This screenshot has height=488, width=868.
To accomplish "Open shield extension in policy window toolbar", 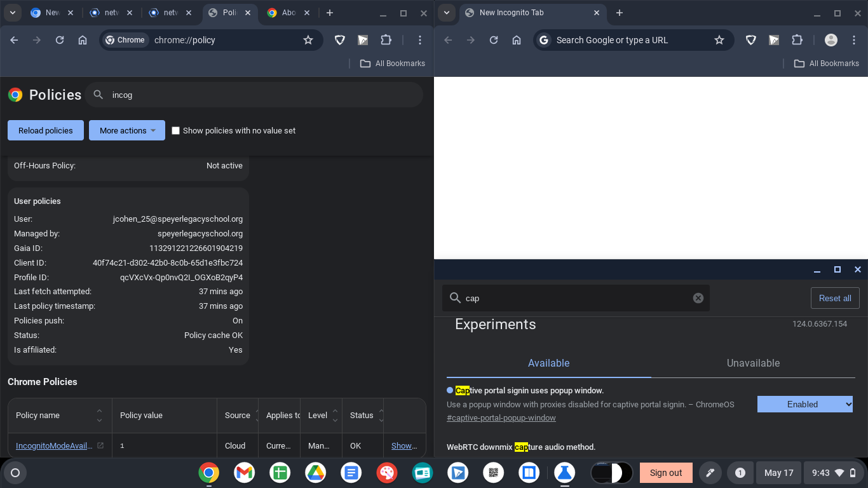I will [340, 40].
